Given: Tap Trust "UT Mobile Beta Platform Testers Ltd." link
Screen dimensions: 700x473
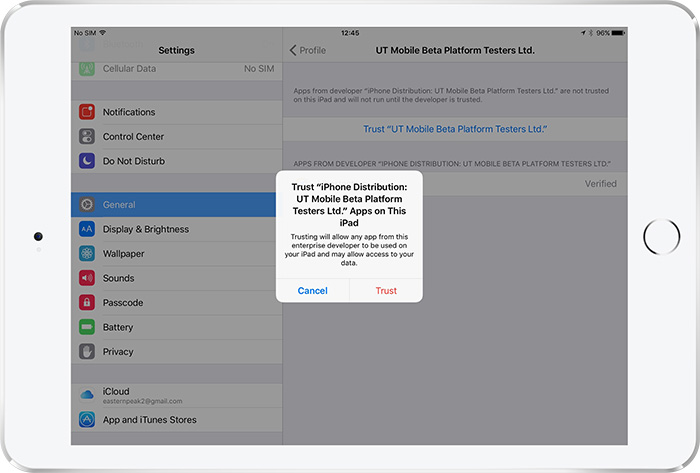Looking at the screenshot, I should click(x=455, y=129).
